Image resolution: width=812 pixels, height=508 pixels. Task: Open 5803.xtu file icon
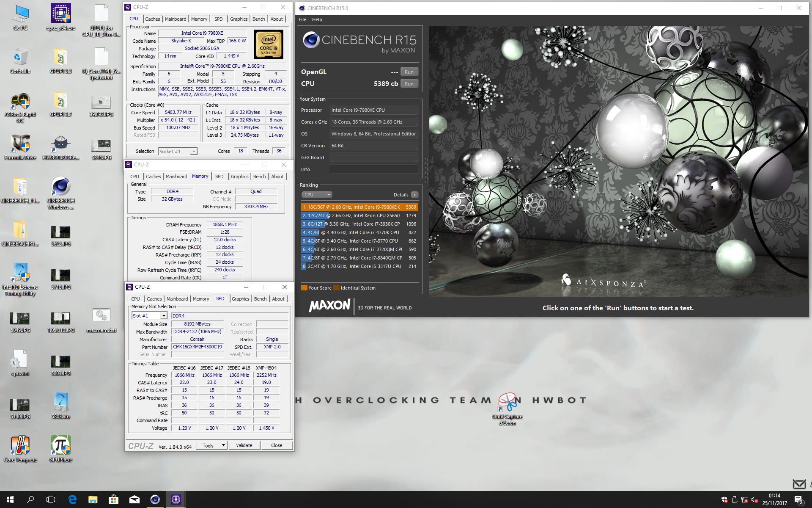point(61,406)
